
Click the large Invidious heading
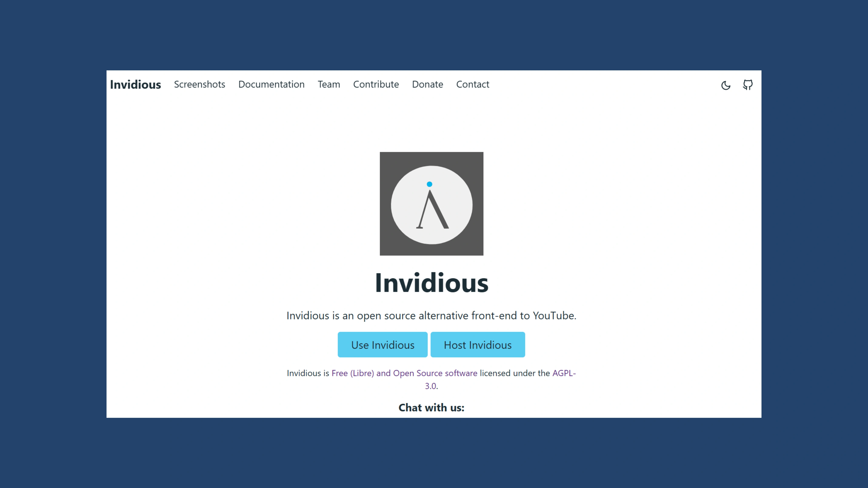[x=432, y=283]
